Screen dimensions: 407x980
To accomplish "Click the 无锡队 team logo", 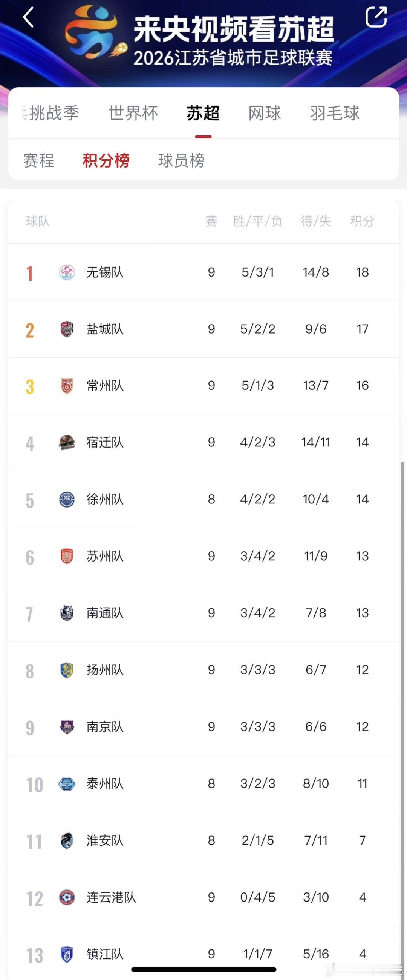I will [x=67, y=272].
